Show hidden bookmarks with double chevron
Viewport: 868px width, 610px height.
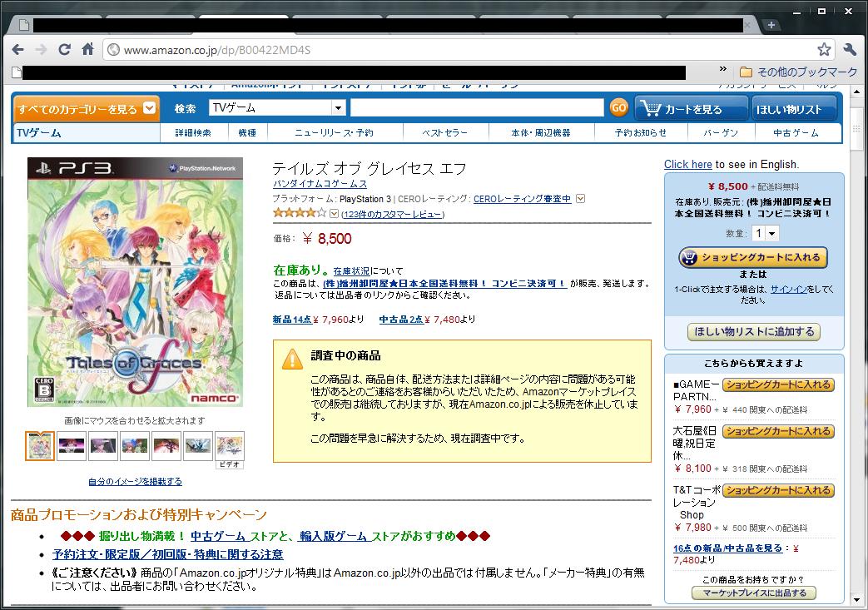tap(722, 69)
